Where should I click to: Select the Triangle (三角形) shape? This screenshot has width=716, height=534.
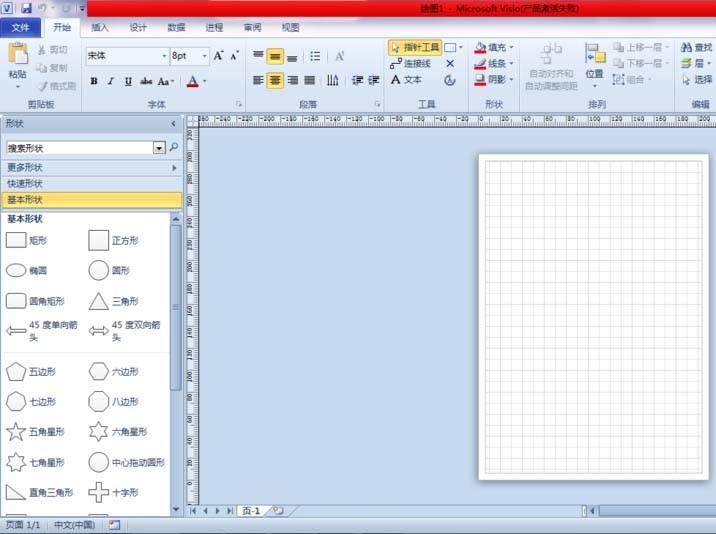pos(113,301)
